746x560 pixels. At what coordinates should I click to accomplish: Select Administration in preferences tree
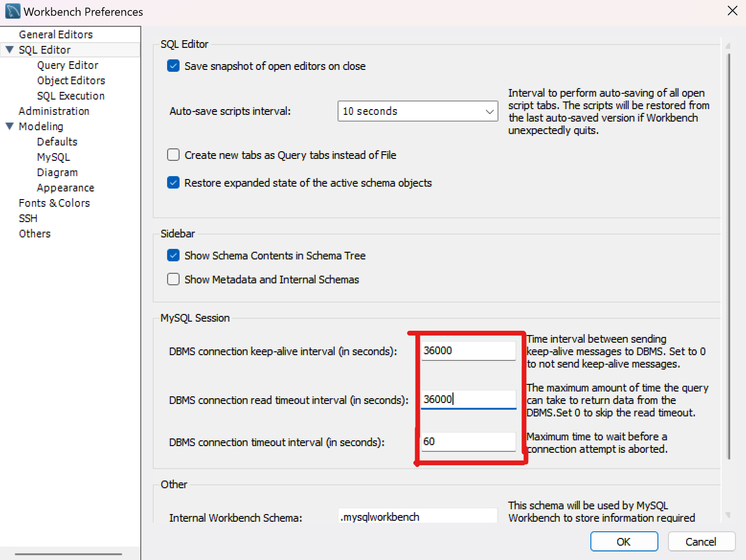tap(54, 111)
